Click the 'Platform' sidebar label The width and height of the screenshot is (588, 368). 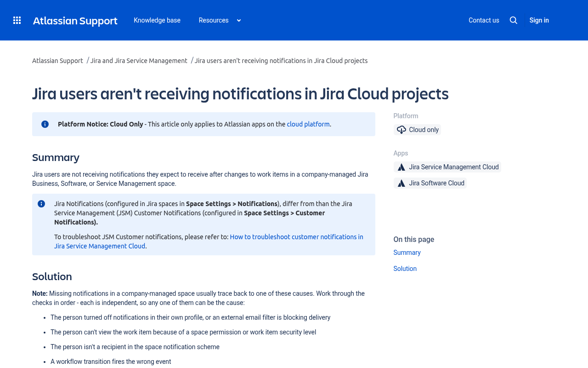click(x=406, y=116)
